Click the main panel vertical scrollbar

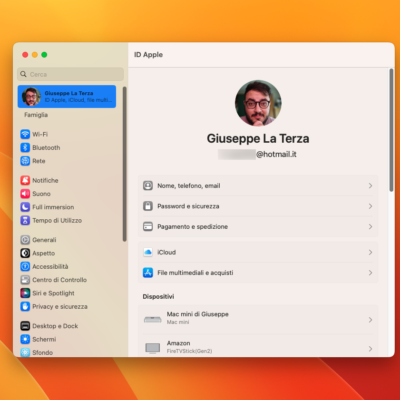[x=391, y=130]
